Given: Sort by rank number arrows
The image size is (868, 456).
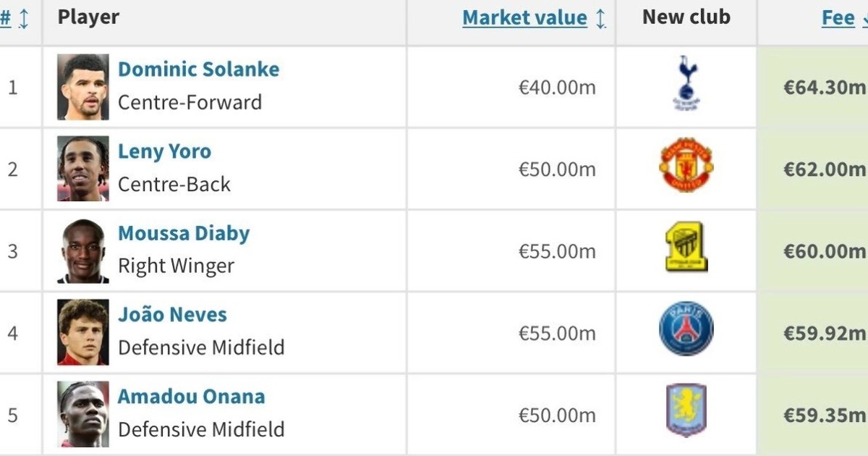Looking at the screenshot, I should 24,19.
